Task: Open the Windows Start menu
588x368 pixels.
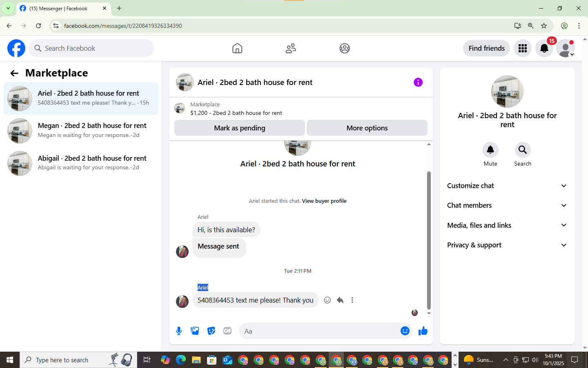Action: (10, 360)
